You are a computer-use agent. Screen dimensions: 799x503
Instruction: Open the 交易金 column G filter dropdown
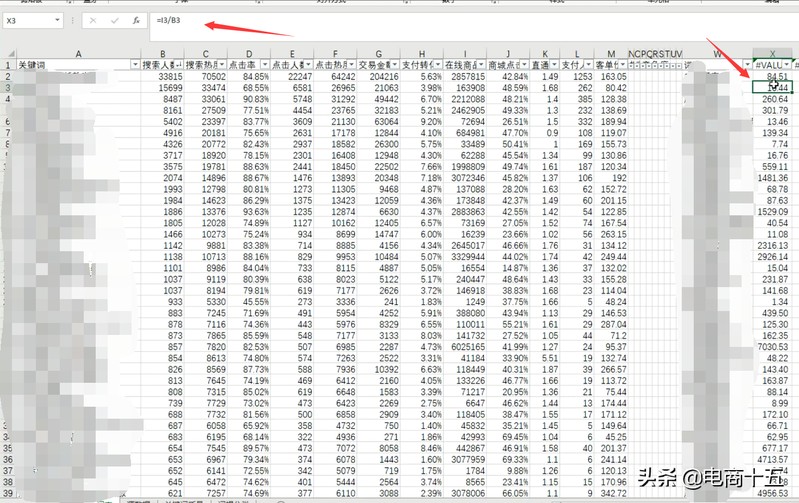[x=395, y=65]
